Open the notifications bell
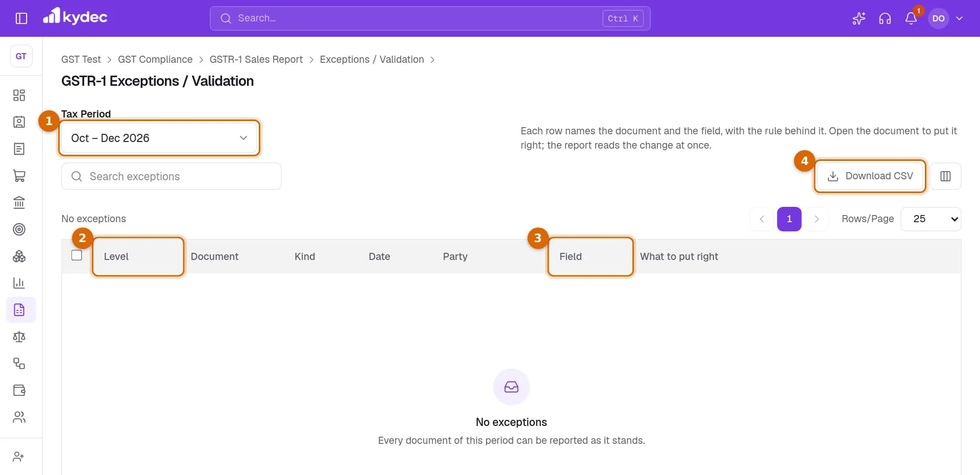 (x=911, y=18)
